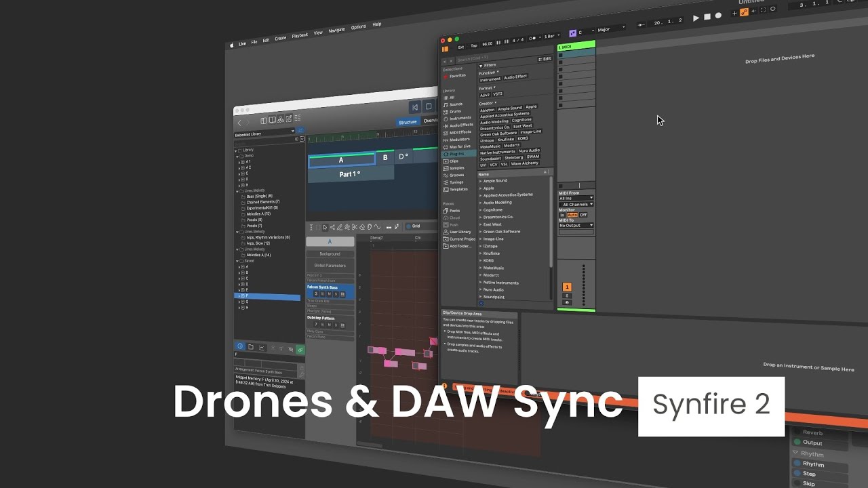This screenshot has height=488, width=868.
Task: Open Clips category in Ableton browser
Action: 453,161
